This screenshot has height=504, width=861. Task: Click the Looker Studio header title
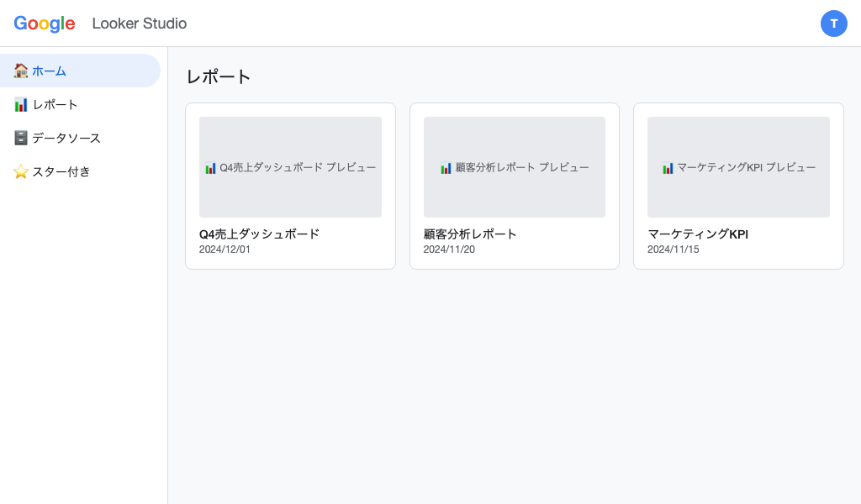click(140, 24)
